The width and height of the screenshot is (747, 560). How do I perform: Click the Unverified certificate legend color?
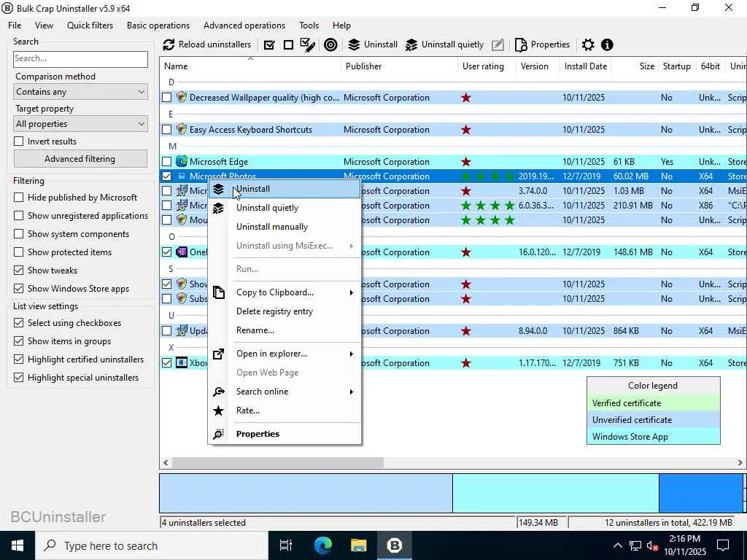[653, 420]
